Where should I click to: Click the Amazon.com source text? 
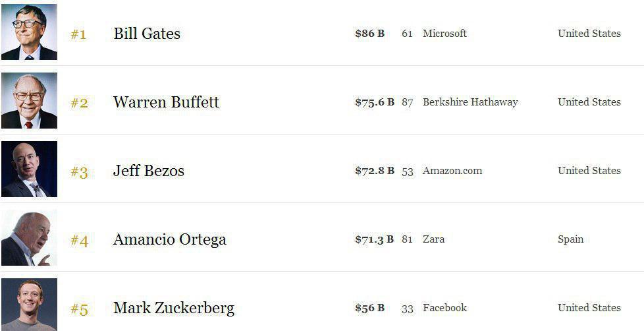pos(452,171)
